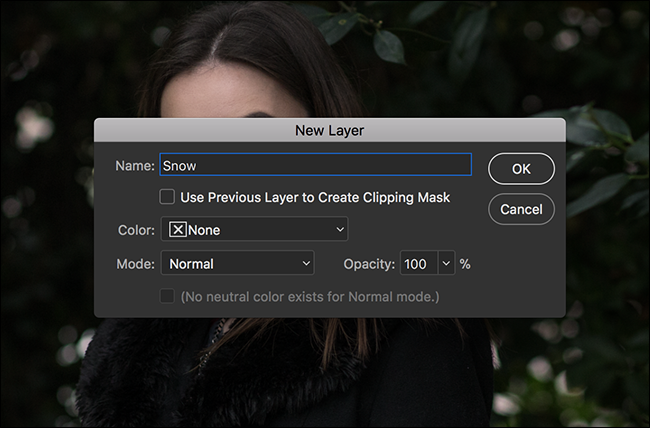The image size is (650, 428).
Task: Open the Color dropdown showing None
Action: [x=254, y=229]
